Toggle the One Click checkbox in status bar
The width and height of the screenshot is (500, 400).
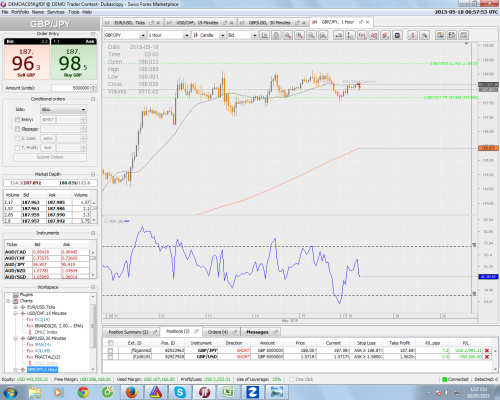coord(292,379)
